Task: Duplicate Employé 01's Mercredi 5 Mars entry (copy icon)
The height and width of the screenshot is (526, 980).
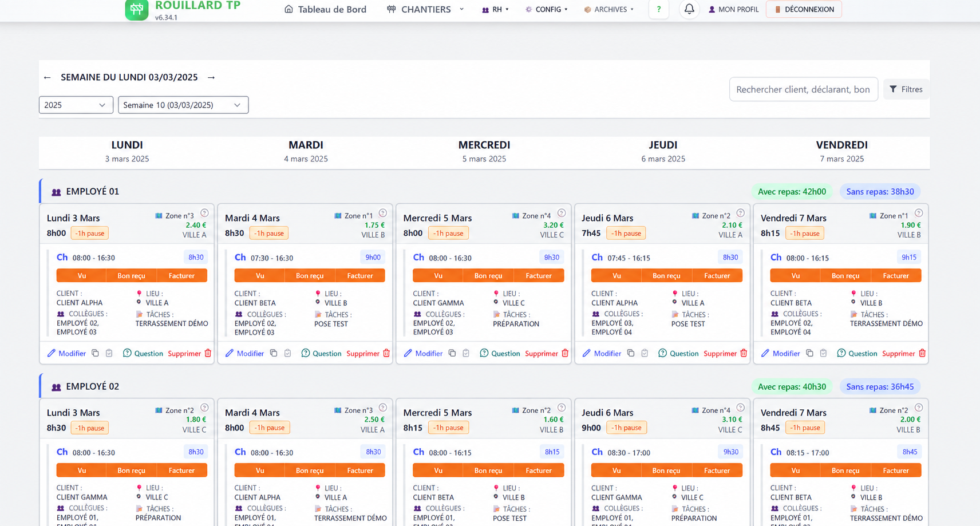Action: coord(452,353)
